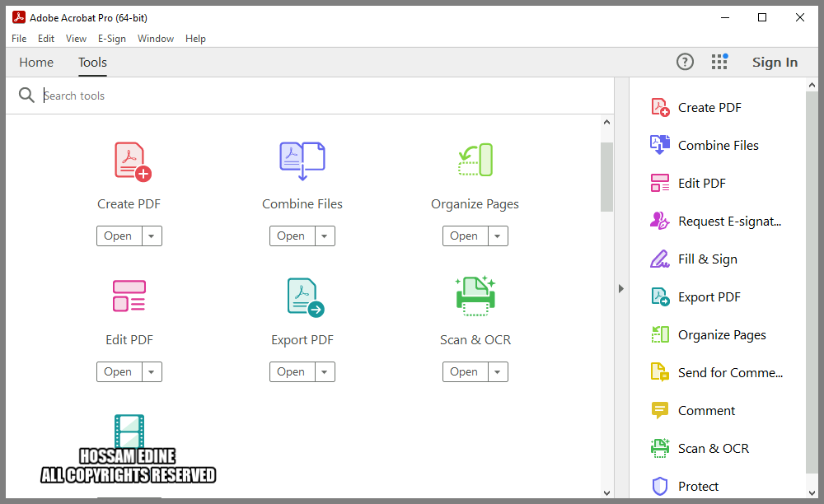Click Open button under Export PDF
Image resolution: width=824 pixels, height=504 pixels.
pos(293,372)
